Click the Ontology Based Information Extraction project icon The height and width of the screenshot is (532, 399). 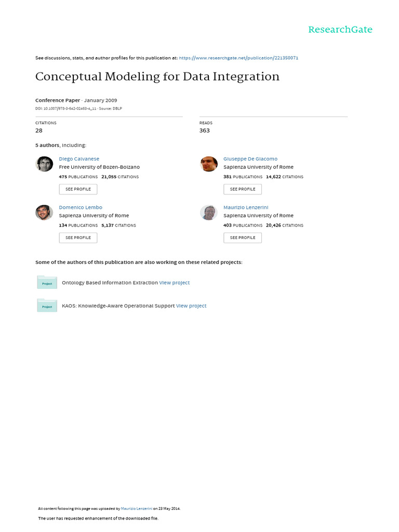47,283
